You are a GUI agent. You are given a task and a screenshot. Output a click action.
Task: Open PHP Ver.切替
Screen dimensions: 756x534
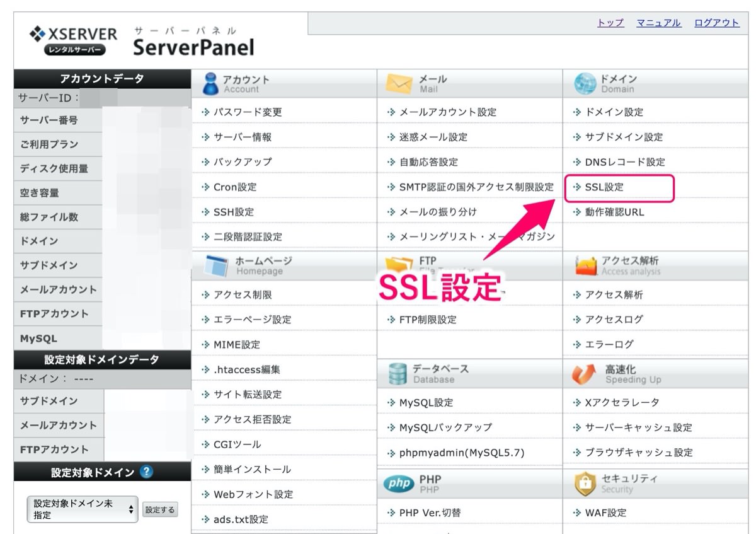[430, 513]
